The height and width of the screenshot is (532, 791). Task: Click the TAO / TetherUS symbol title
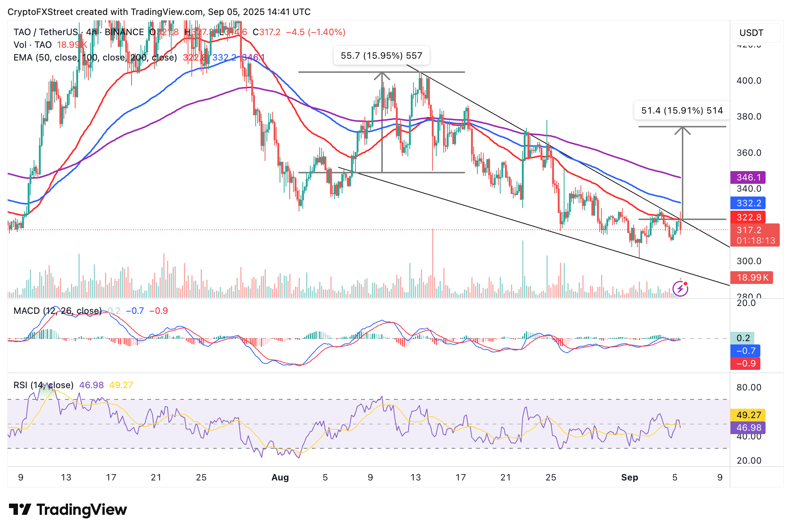click(46, 32)
